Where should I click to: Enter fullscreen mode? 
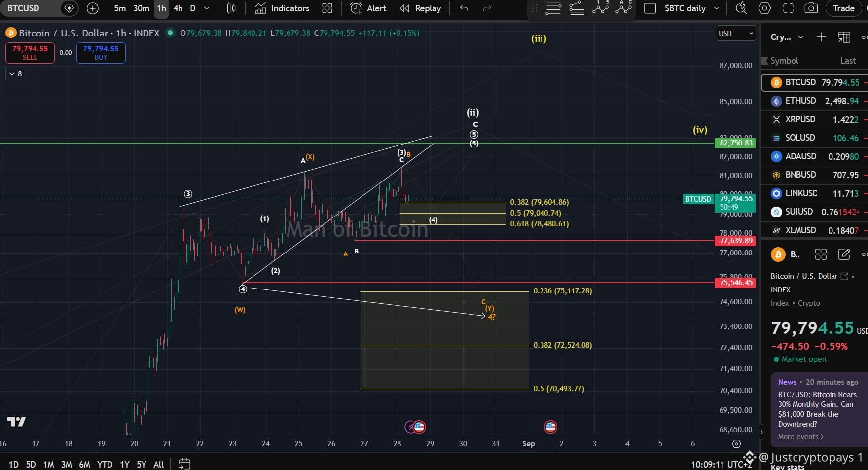789,8
